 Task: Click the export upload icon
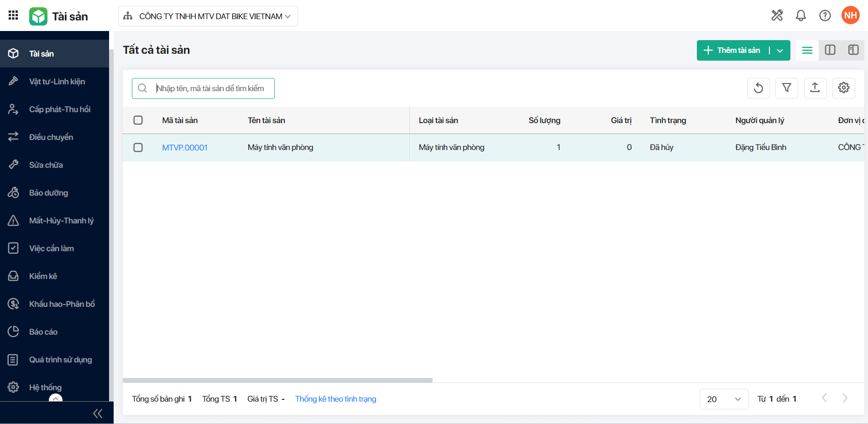[815, 88]
